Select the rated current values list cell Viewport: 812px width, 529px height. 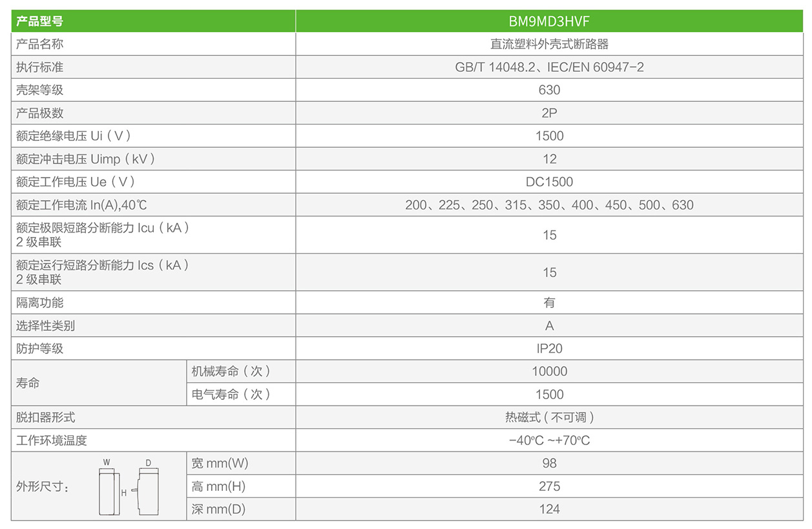pos(549,205)
